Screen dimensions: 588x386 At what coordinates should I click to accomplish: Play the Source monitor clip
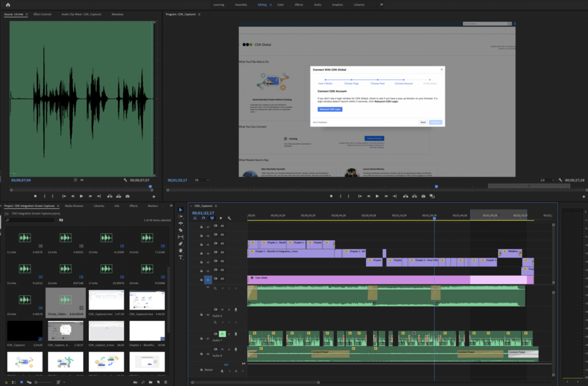click(x=81, y=196)
